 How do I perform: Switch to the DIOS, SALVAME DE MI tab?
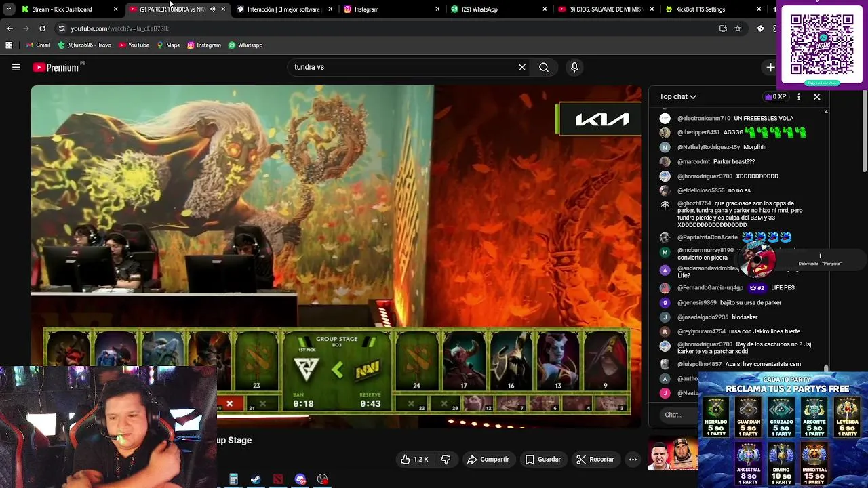(x=605, y=9)
